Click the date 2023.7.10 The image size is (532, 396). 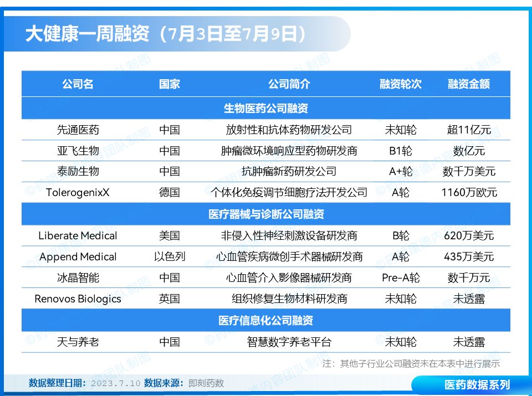tap(116, 383)
